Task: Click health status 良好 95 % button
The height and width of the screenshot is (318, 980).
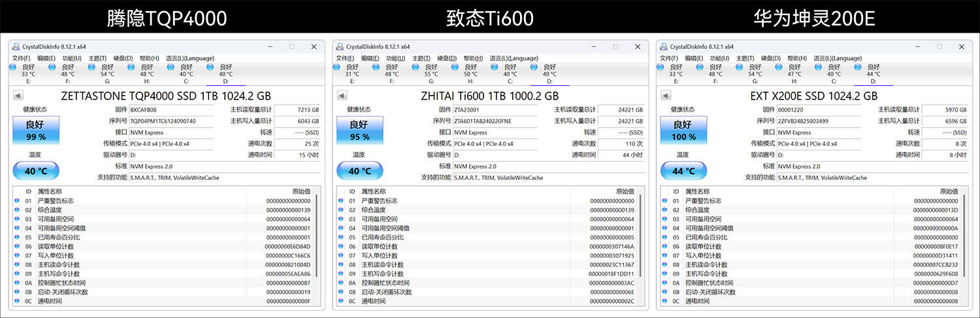Action: pos(360,130)
